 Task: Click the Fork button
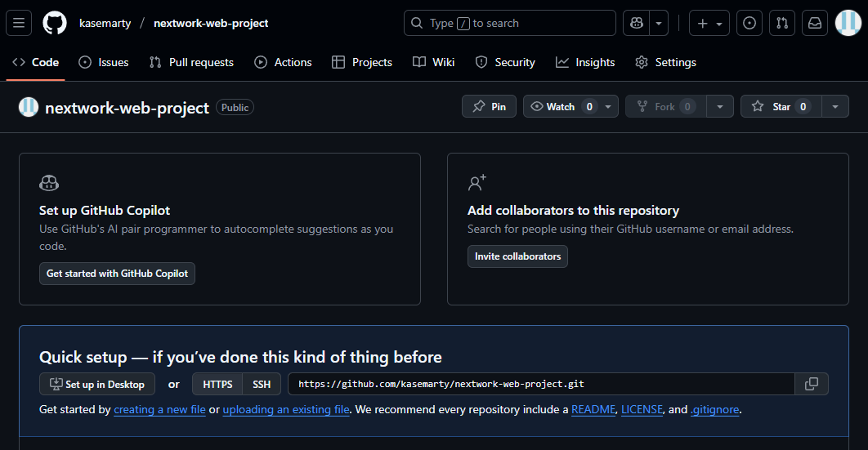[x=666, y=107]
